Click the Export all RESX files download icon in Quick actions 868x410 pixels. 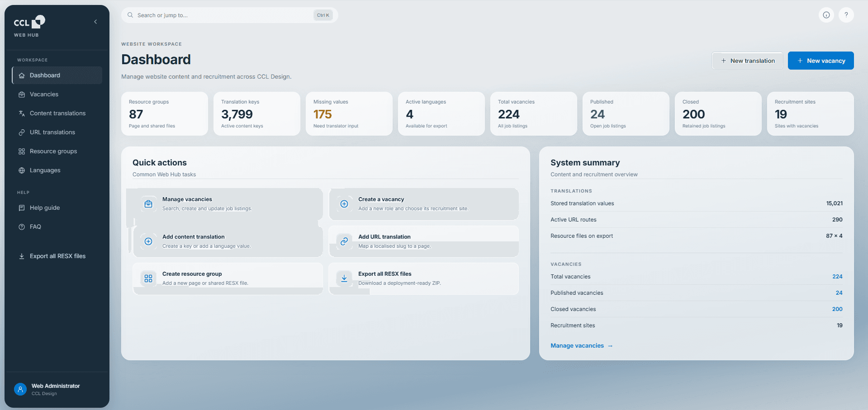pos(344,278)
